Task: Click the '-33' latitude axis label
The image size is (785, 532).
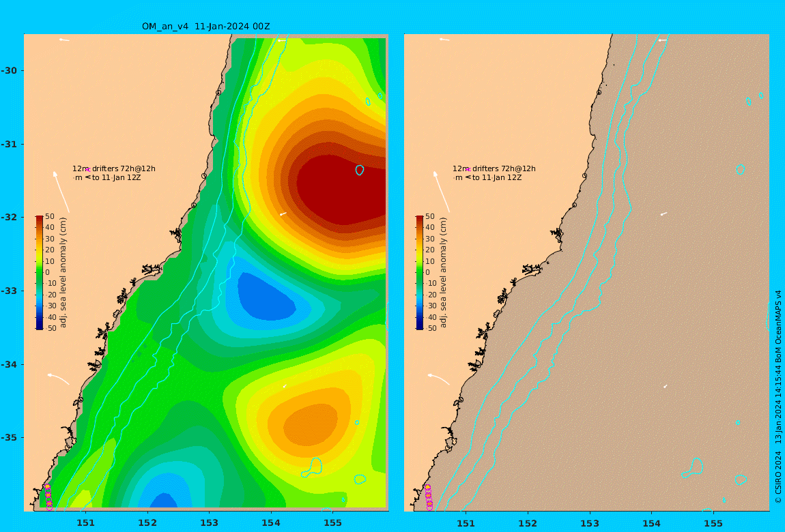Action: point(9,291)
